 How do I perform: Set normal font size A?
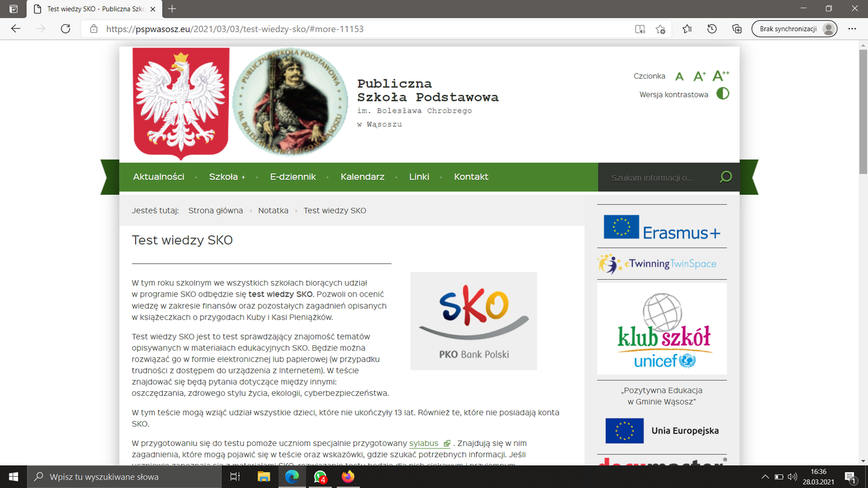tap(679, 77)
